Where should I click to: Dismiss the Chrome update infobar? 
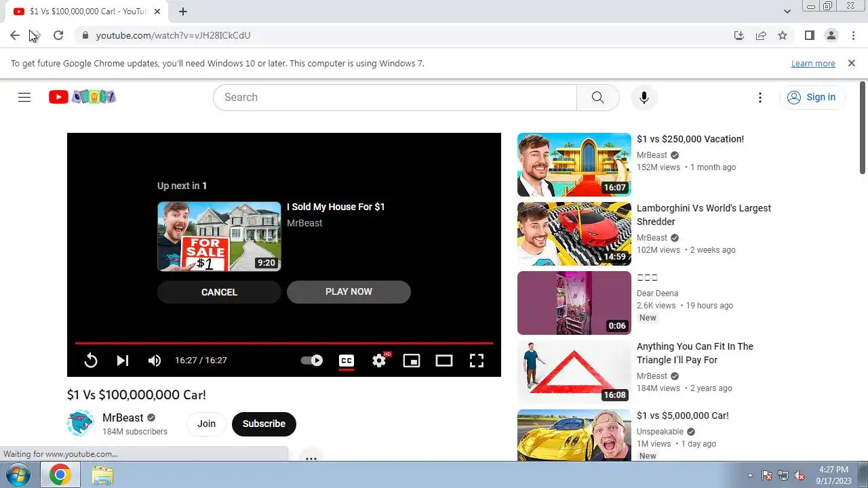[852, 63]
